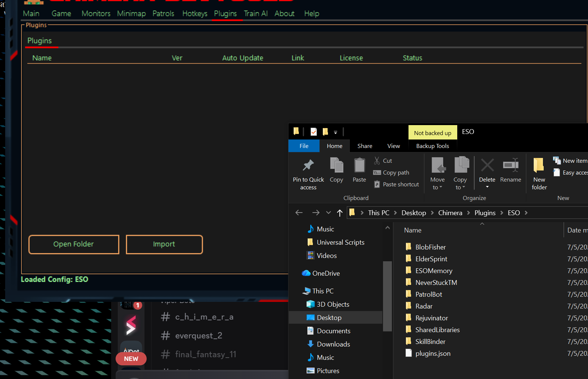Viewport: 588px width, 379px height.
Task: Click the navigation pane vertical scrollbar
Action: 387,296
